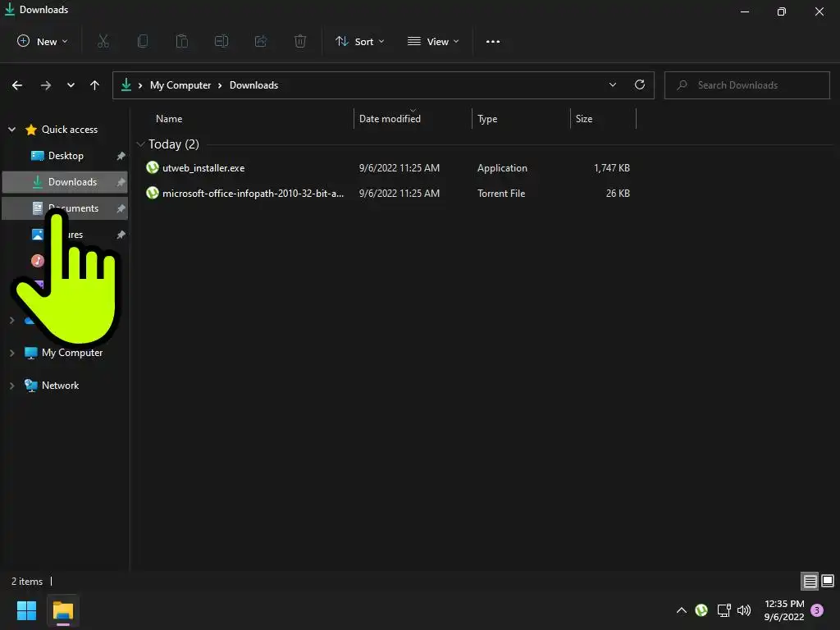The width and height of the screenshot is (840, 630).
Task: Click the Torrent File type cell
Action: tap(501, 194)
